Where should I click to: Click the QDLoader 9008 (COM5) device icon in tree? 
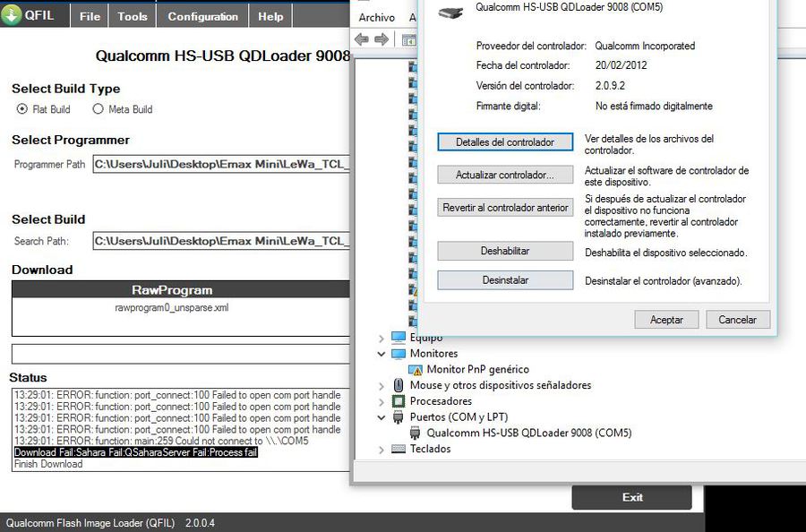click(x=415, y=433)
